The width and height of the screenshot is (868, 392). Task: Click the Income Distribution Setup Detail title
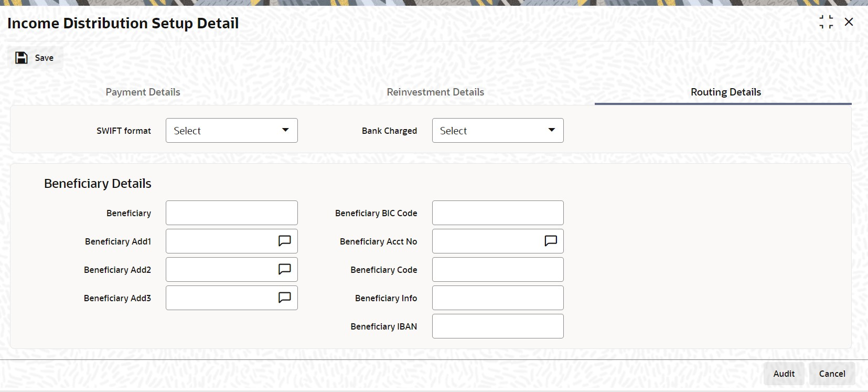(x=123, y=24)
